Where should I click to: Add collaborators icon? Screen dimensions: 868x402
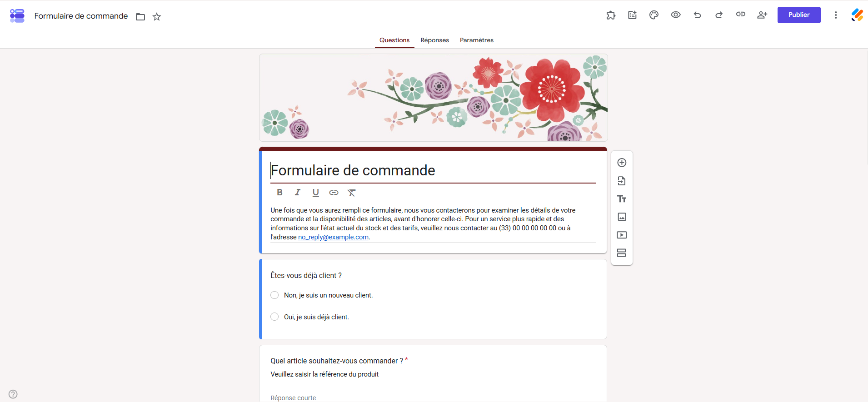[x=762, y=15]
